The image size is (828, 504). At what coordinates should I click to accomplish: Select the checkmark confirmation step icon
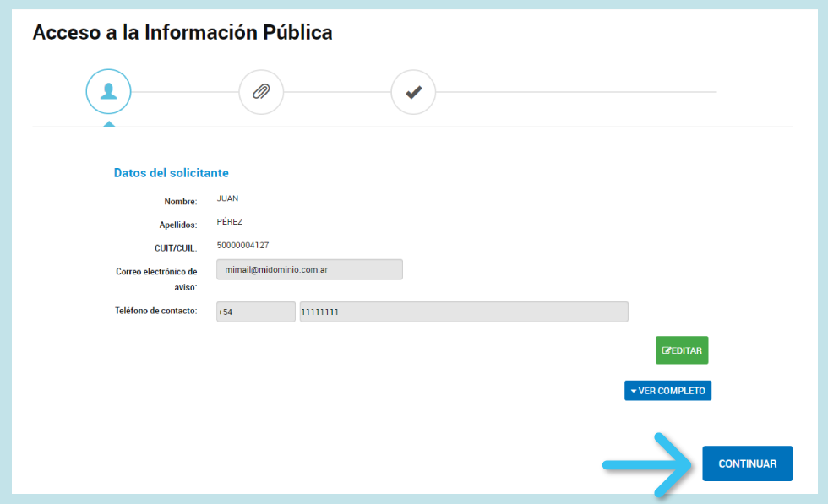[412, 91]
